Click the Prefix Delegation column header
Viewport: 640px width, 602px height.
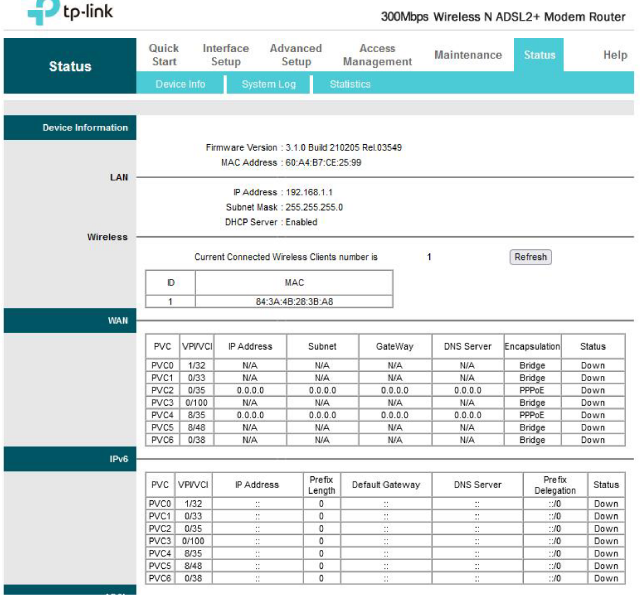[555, 485]
